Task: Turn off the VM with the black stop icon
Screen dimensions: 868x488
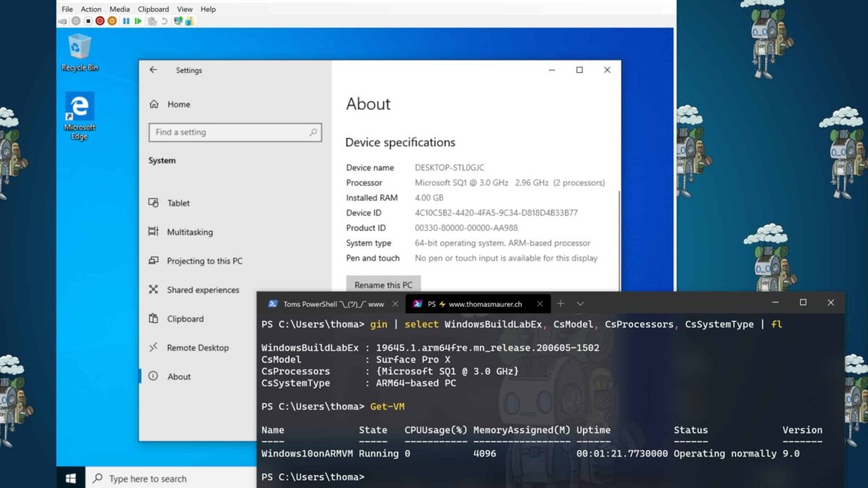Action: (88, 21)
